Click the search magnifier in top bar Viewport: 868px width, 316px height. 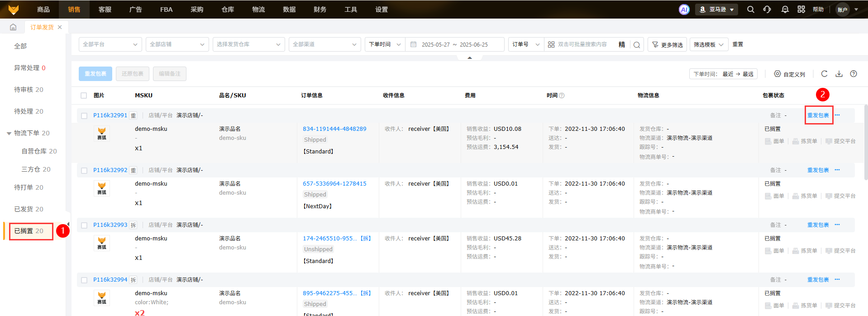point(750,10)
